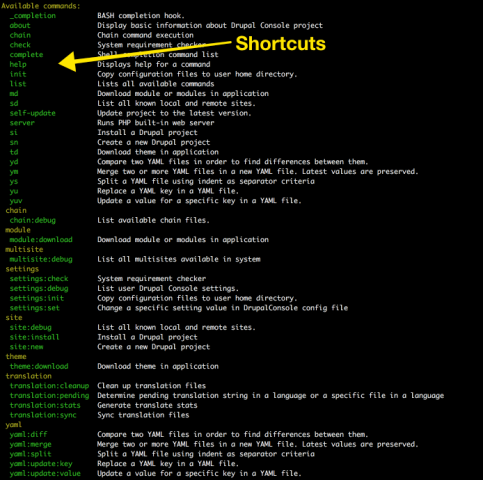Screen dimensions: 483x480
Task: Select the '_completion' command name
Action: point(33,16)
